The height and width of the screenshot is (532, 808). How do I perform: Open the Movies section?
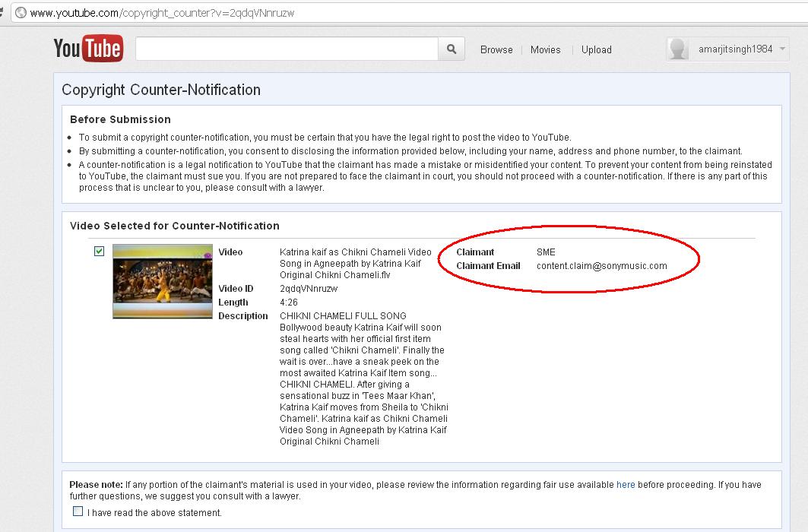pyautogui.click(x=545, y=49)
